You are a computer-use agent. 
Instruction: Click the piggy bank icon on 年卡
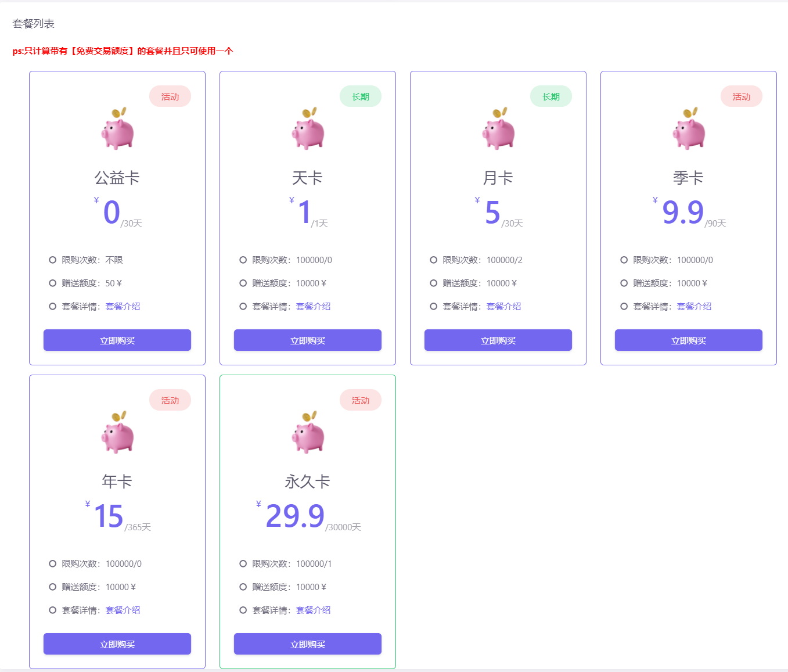tap(117, 433)
